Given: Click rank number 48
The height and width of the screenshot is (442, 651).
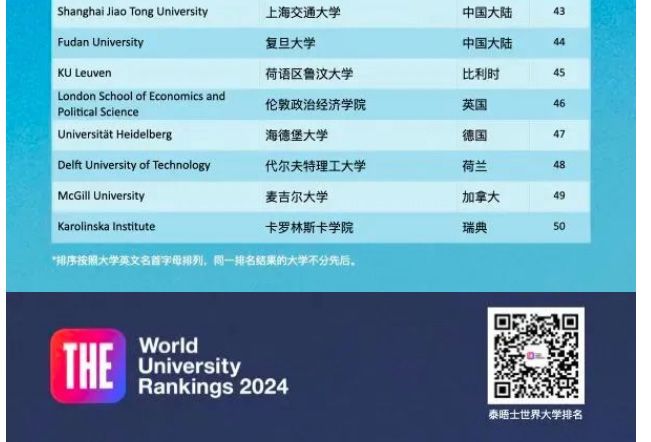Looking at the screenshot, I should (x=559, y=165).
